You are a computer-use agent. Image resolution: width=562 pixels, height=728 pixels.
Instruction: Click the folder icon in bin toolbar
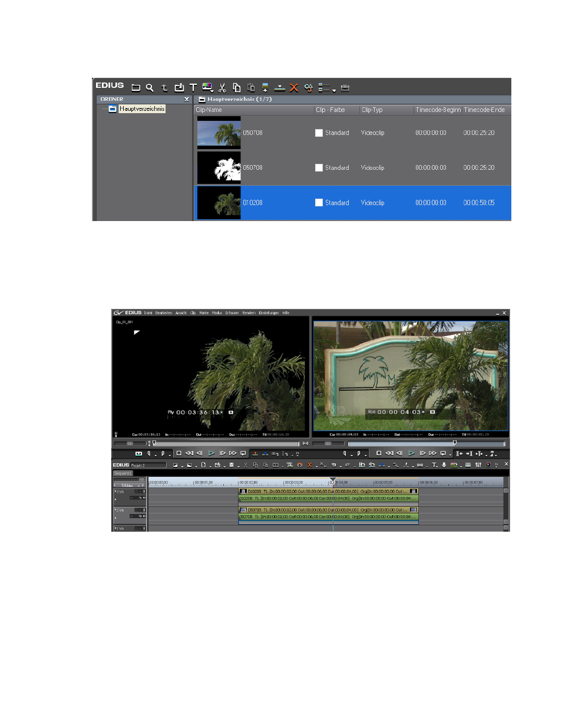coord(135,88)
